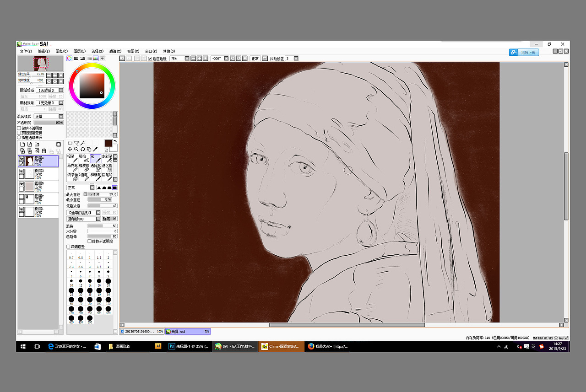
Task: Hide layer 图层5 via eye icon
Action: click(22, 183)
